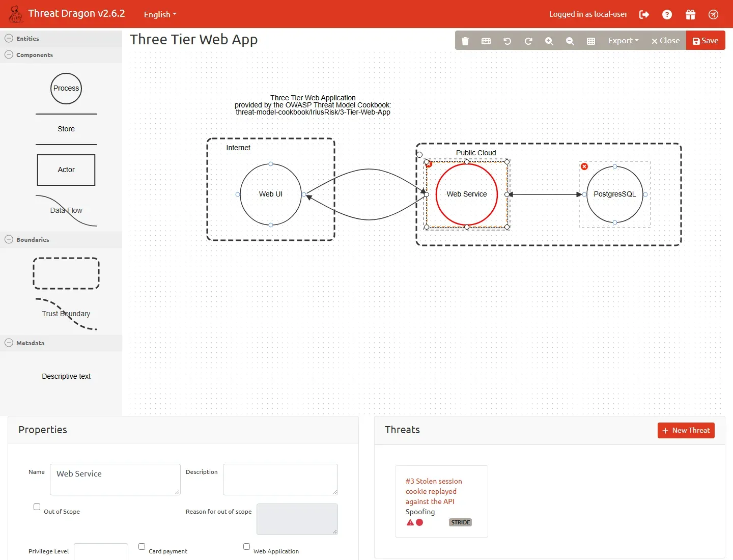Viewport: 733px width, 560px height.
Task: Add a New Threat
Action: (686, 430)
